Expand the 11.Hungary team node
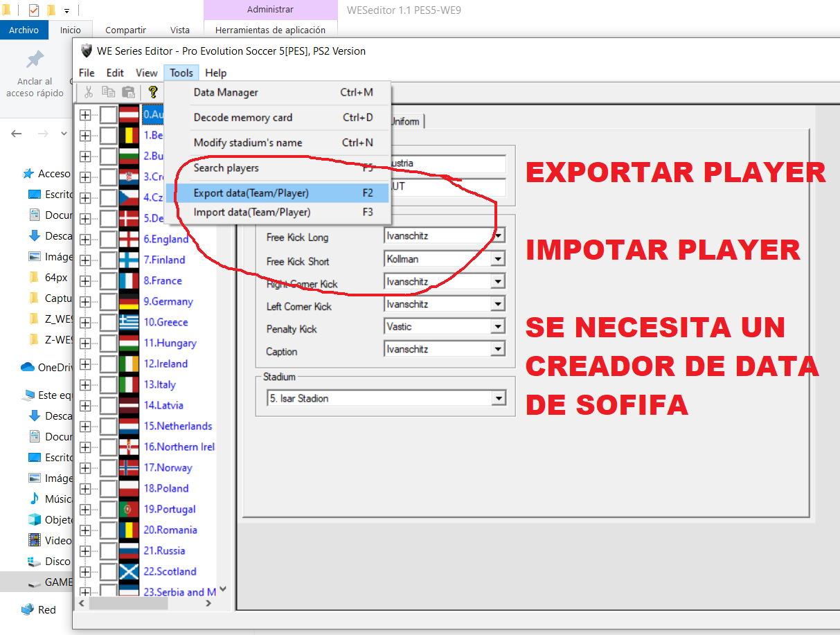This screenshot has width=840, height=635. click(x=85, y=343)
